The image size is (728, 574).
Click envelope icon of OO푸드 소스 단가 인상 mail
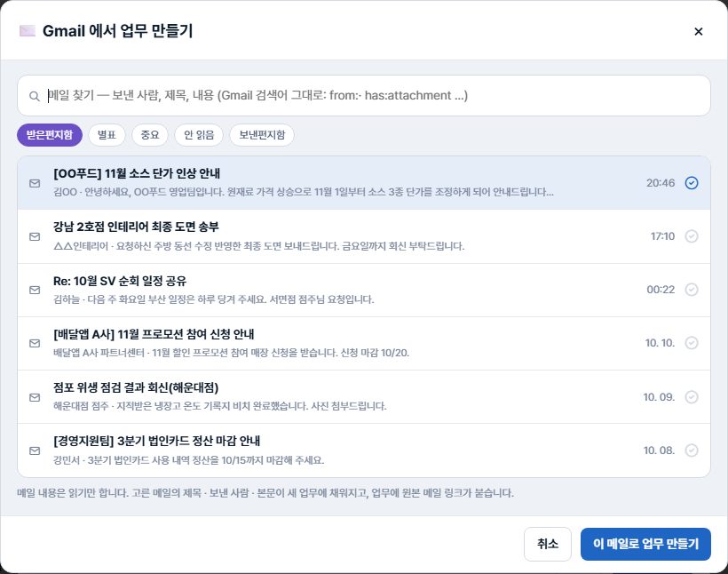coord(35,183)
